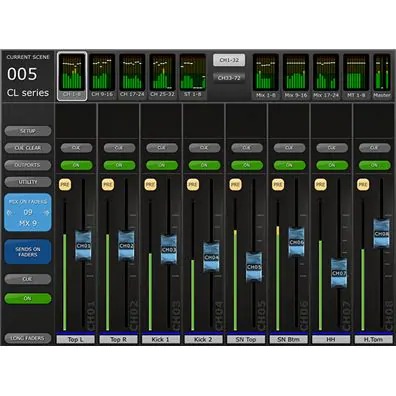The image size is (396, 396).
Task: Toggle the ON button for HH channel
Action: [x=332, y=165]
